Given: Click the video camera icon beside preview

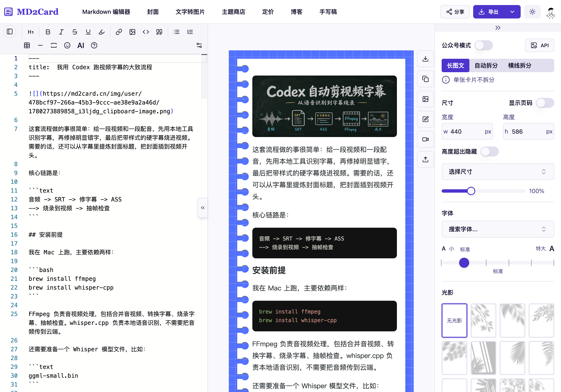Looking at the screenshot, I should point(425,139).
